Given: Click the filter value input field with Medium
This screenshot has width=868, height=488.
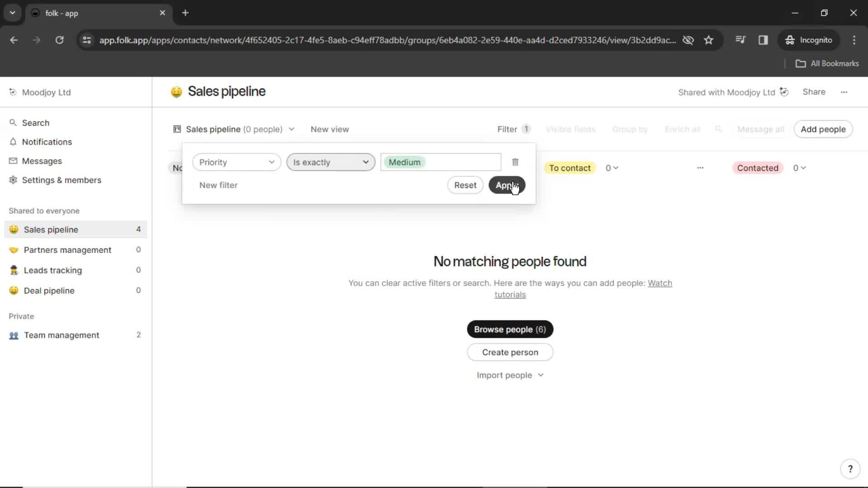Looking at the screenshot, I should [441, 162].
